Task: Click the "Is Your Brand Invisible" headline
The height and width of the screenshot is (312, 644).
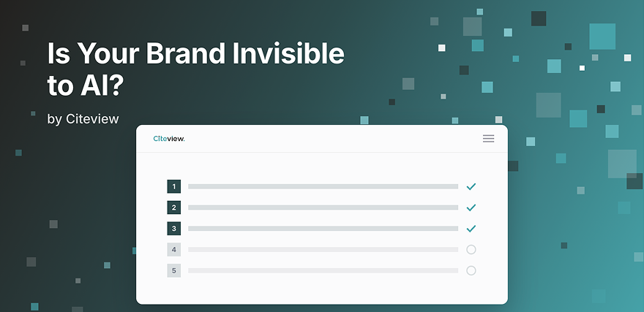Action: (x=195, y=53)
